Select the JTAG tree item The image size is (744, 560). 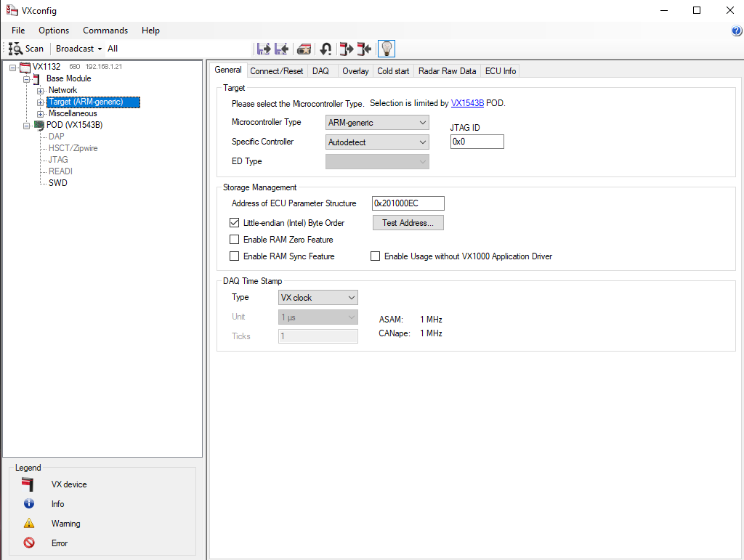(x=58, y=160)
